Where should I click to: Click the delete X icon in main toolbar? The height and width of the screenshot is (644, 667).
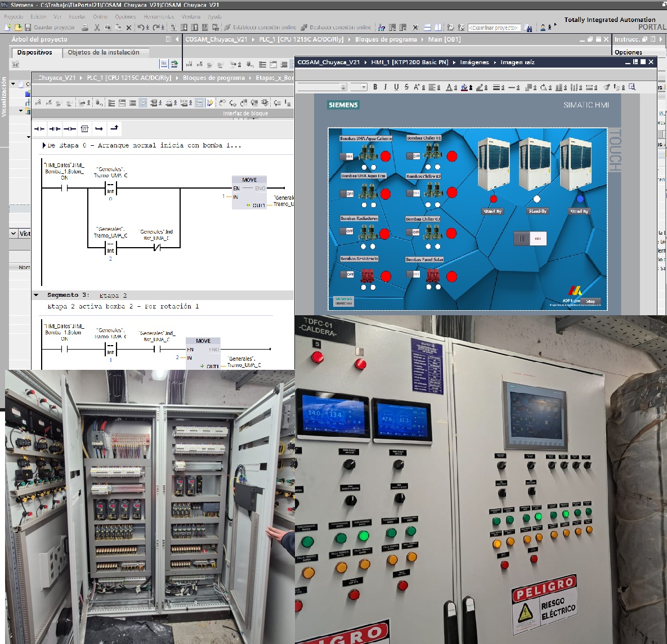coord(128,28)
